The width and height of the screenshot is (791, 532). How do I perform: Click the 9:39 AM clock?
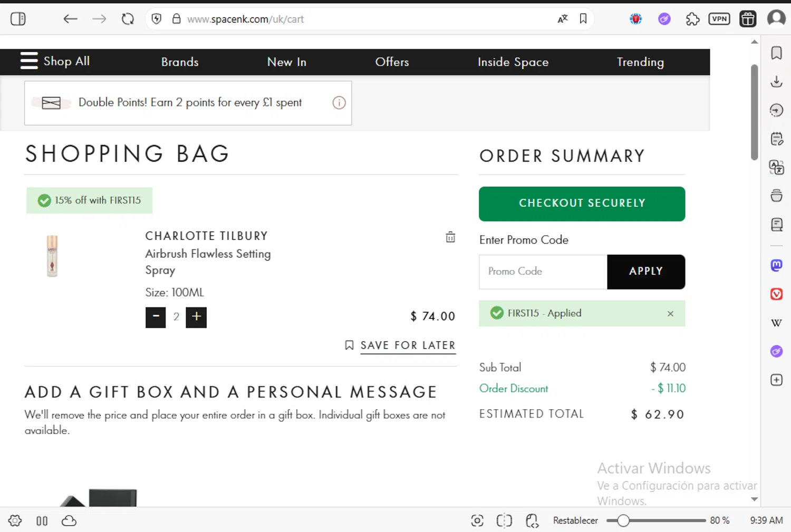click(766, 520)
